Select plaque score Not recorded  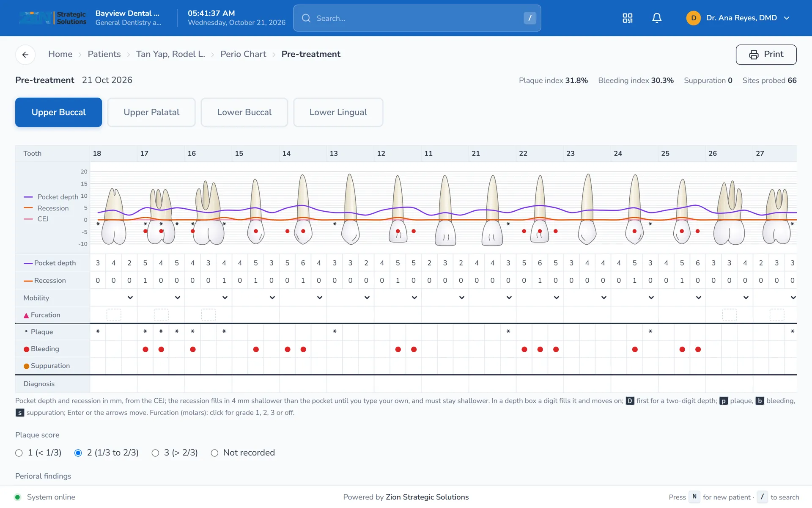[x=214, y=453]
